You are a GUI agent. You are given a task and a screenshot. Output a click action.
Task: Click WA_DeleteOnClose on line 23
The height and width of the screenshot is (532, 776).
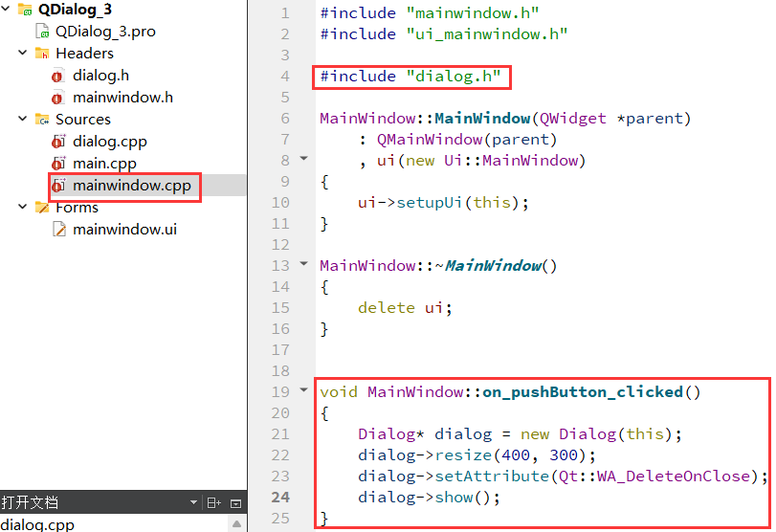pos(674,477)
